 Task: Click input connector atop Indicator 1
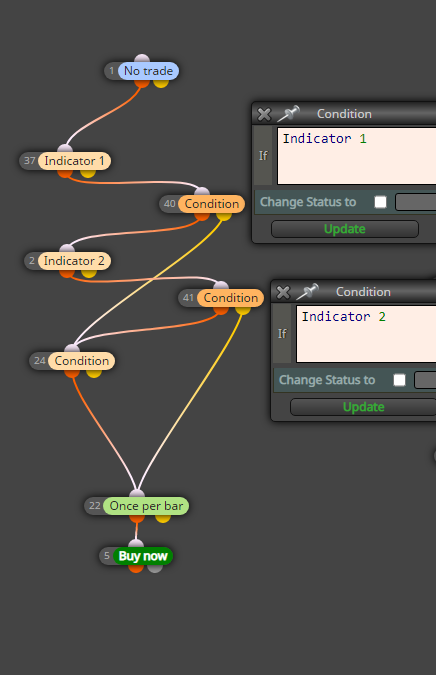click(x=65, y=149)
